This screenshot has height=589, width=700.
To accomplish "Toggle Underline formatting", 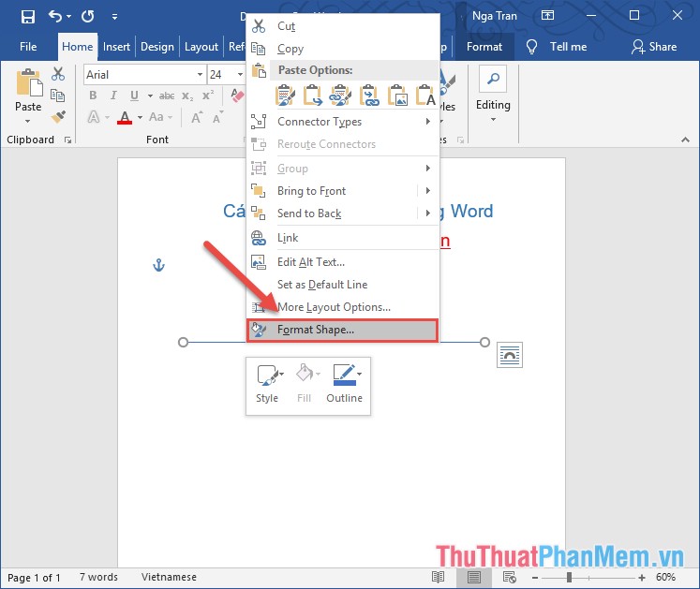I will click(x=134, y=96).
